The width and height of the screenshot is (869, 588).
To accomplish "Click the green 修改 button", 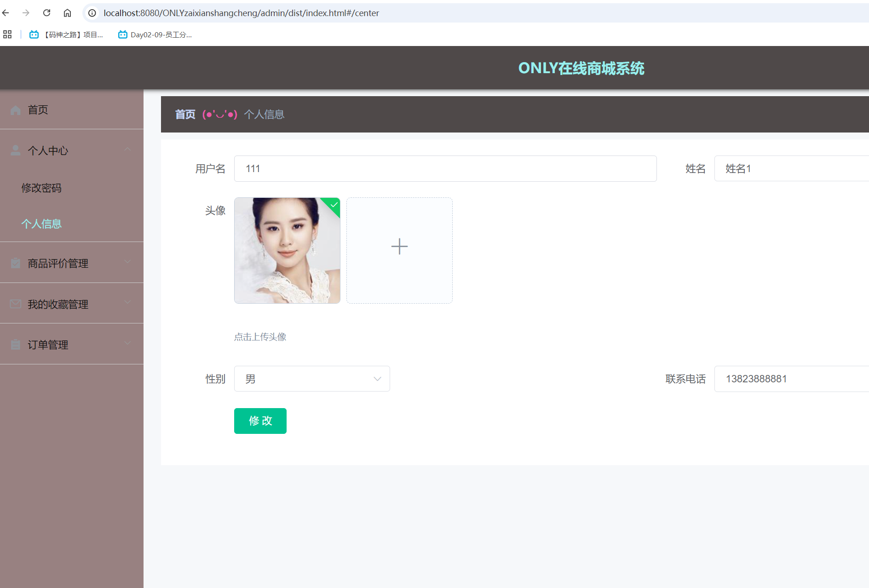I will (x=260, y=421).
